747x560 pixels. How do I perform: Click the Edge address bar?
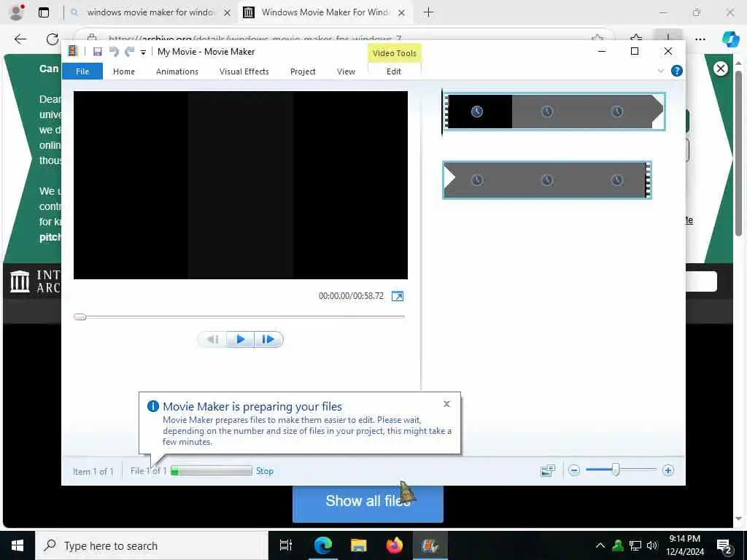tap(343, 39)
